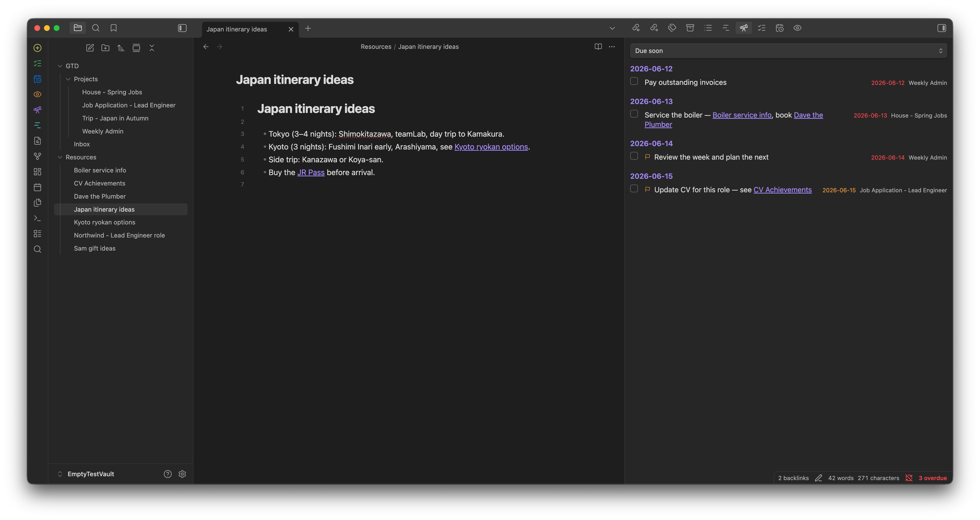
Task: Toggle the right sidebar
Action: click(x=942, y=28)
